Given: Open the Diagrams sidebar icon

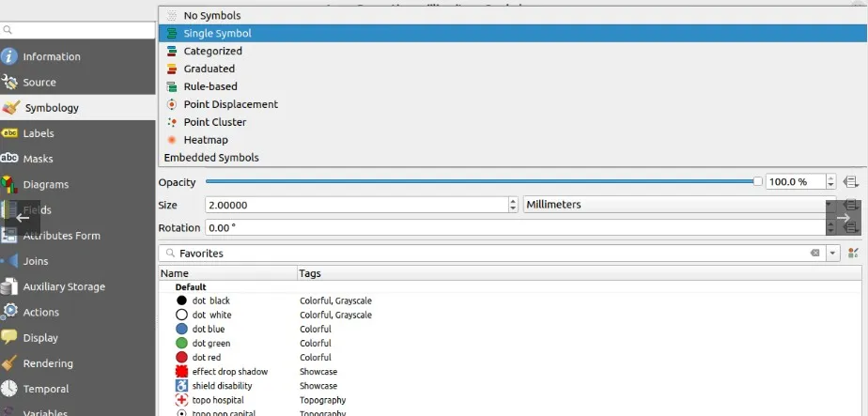Looking at the screenshot, I should (x=10, y=184).
